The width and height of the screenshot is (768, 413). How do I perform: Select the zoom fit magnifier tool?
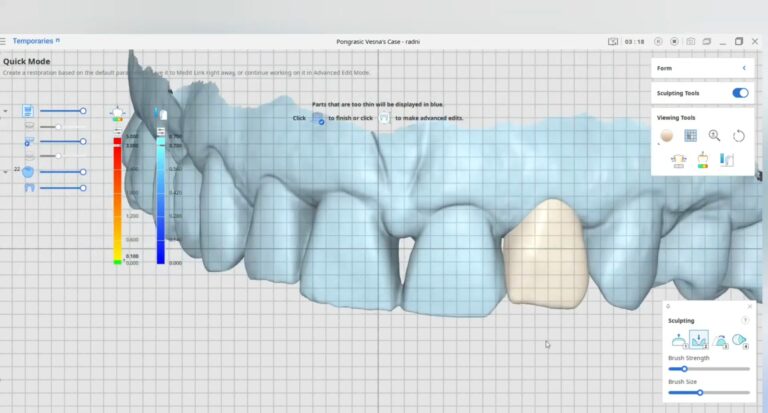point(714,136)
